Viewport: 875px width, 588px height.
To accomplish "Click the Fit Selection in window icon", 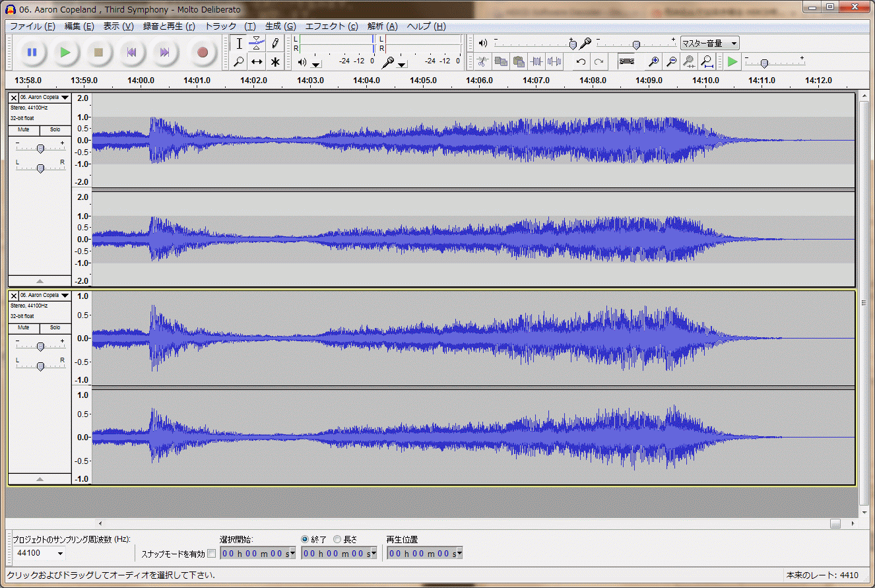I will click(689, 61).
